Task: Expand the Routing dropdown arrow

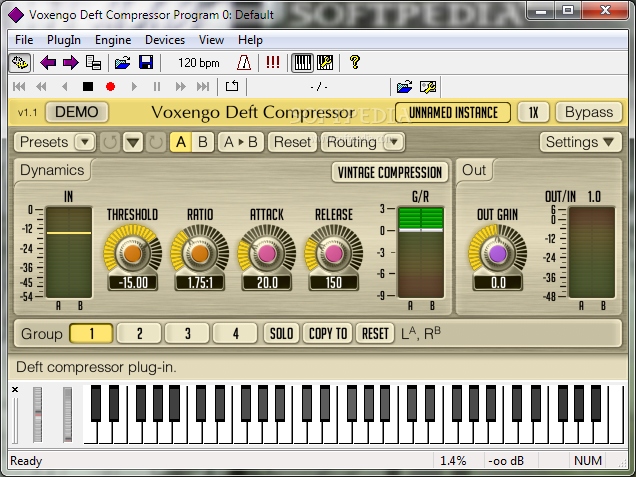Action: (x=393, y=142)
